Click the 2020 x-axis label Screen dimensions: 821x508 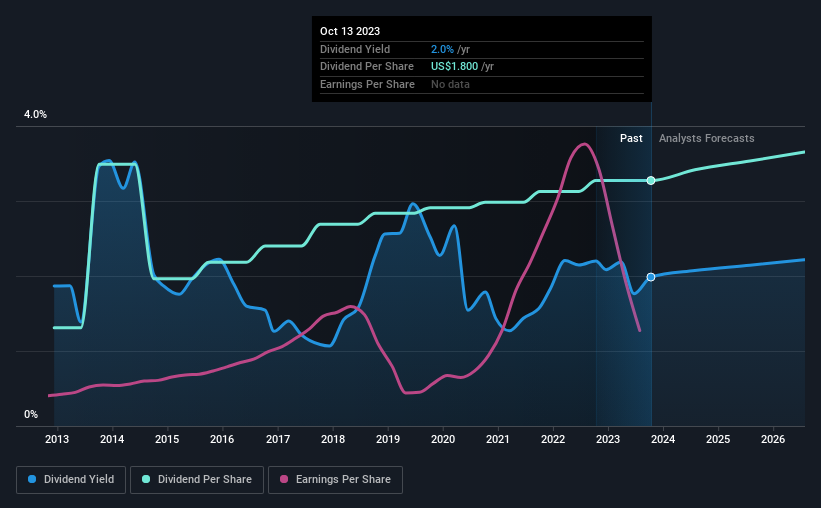442,439
